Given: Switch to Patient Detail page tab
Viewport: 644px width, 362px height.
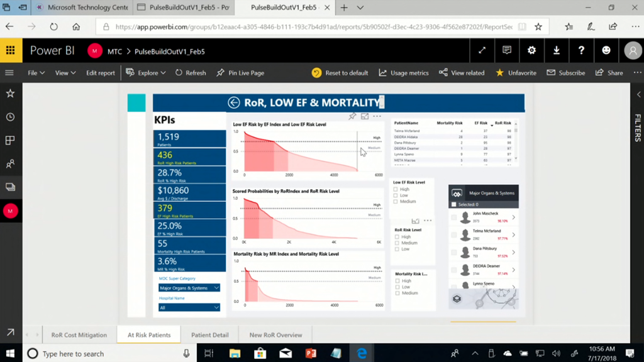Looking at the screenshot, I should (210, 335).
